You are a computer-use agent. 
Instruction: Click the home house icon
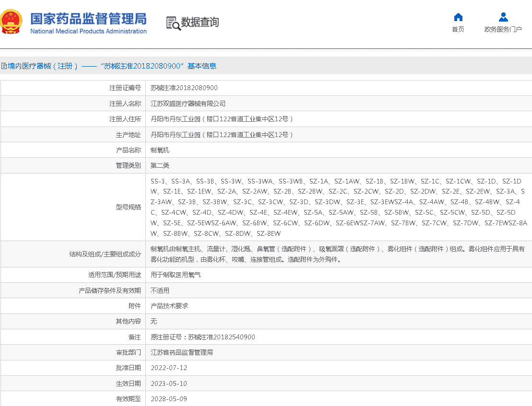pyautogui.click(x=458, y=17)
